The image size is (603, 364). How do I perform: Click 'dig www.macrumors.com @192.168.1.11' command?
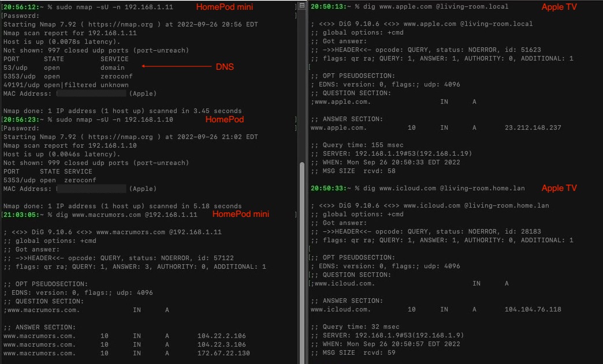126,215
